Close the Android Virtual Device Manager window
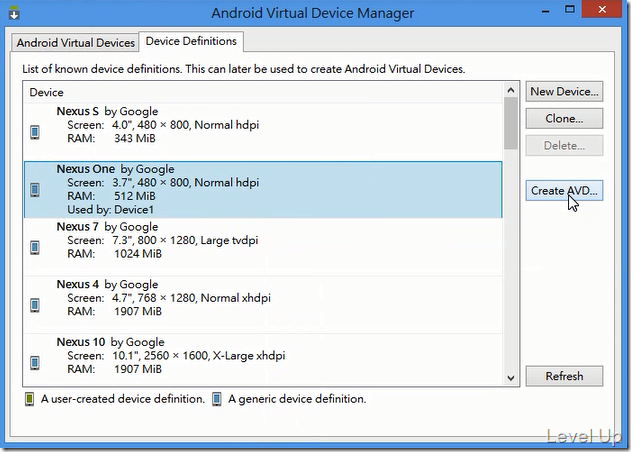This screenshot has width=631, height=452. pos(602,10)
